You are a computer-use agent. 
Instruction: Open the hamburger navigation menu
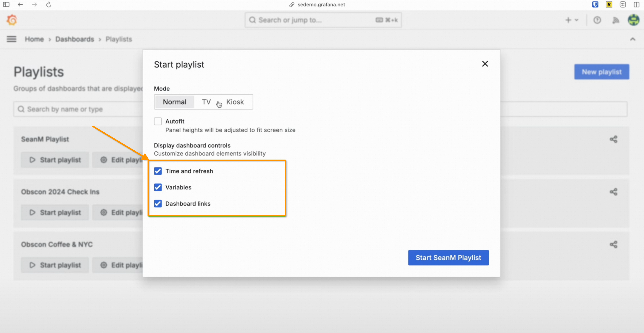click(11, 39)
